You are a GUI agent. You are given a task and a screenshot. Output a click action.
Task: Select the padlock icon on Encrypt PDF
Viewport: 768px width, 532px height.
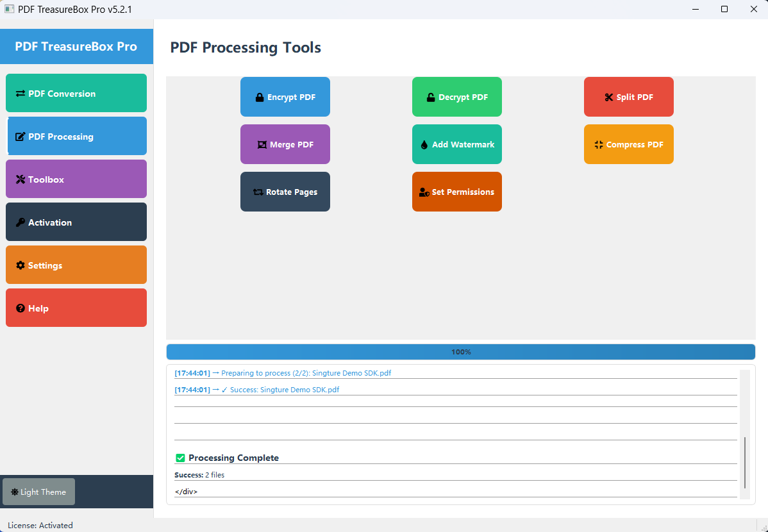[259, 96]
